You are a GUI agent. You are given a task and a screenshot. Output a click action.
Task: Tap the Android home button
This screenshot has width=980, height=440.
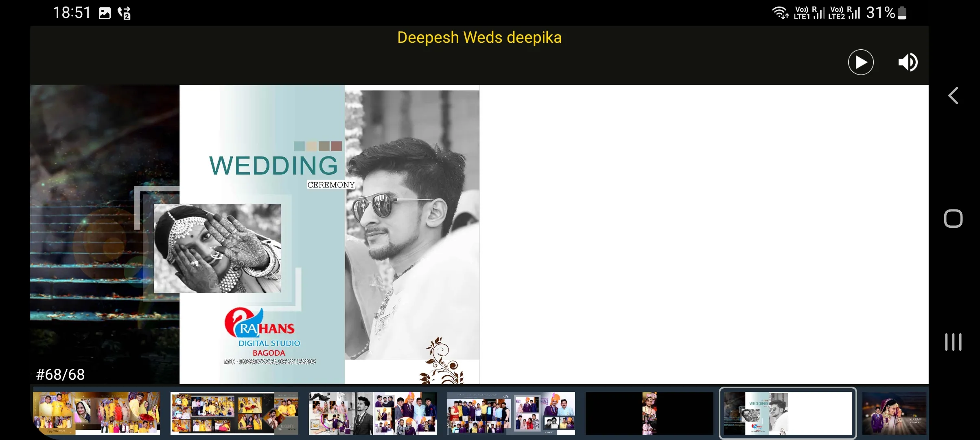click(x=953, y=219)
